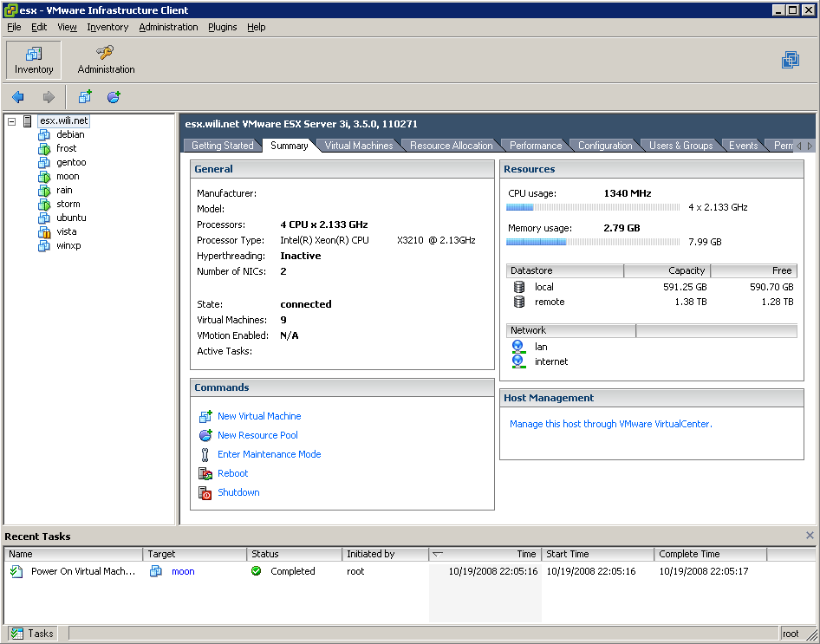Viewport: 820px width, 644px height.
Task: Click the Shutdown link
Action: tap(238, 492)
